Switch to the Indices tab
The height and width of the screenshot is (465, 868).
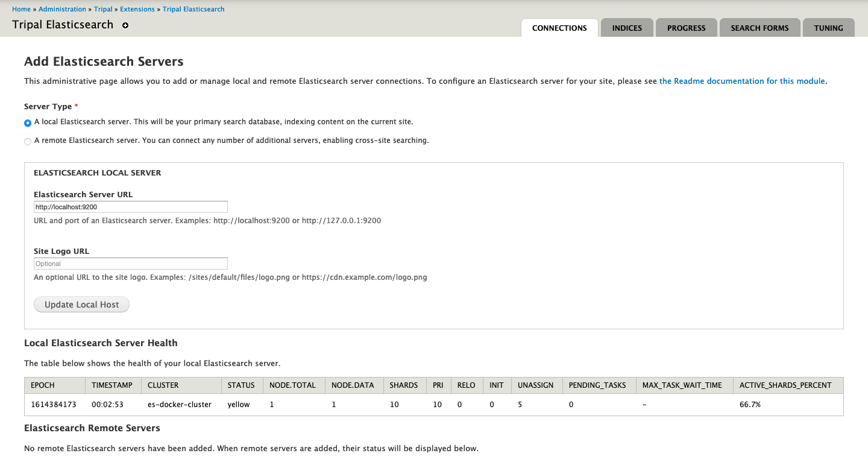pos(627,28)
